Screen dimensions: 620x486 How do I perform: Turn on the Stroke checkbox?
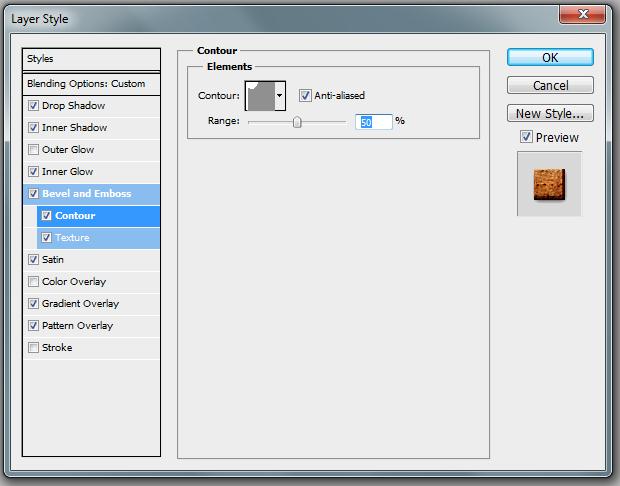(34, 348)
